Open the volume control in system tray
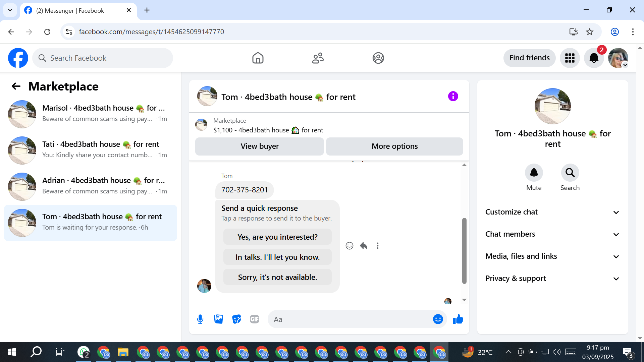Screen dimensions: 644x362 (x=556, y=352)
